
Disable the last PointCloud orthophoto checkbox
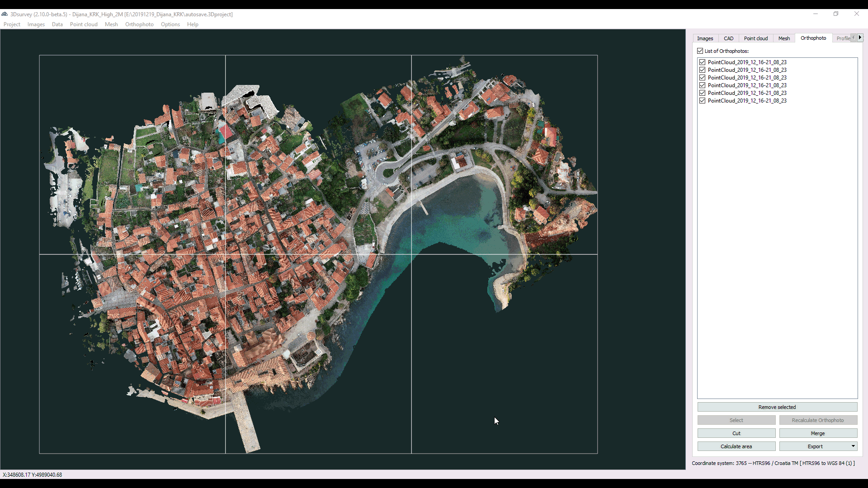click(x=703, y=100)
